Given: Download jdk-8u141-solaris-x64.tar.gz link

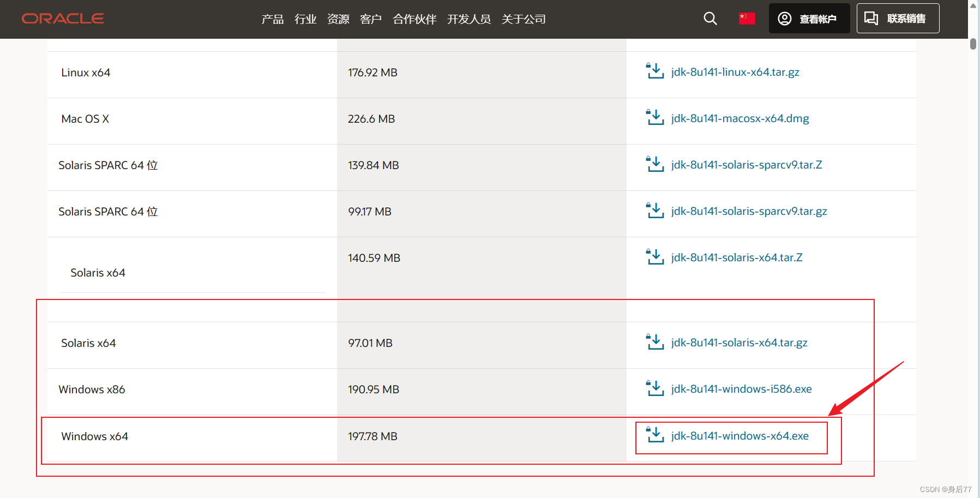Looking at the screenshot, I should 739,343.
